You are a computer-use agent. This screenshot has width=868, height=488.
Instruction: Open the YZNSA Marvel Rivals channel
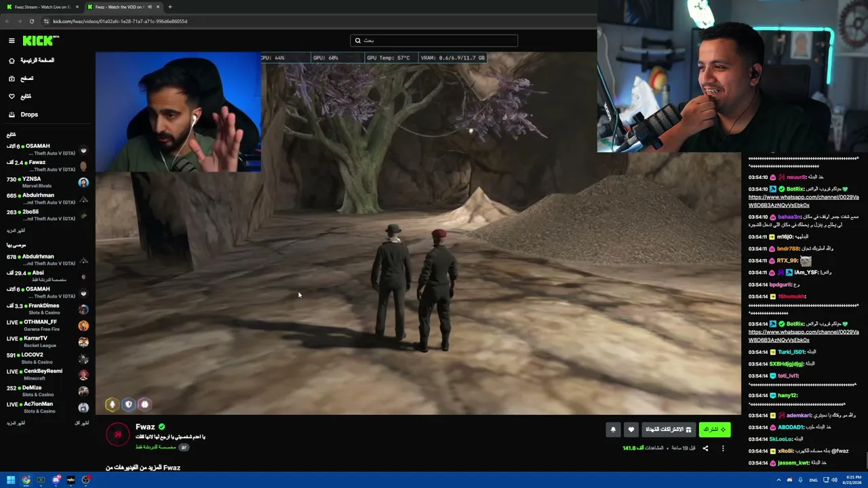[x=47, y=182]
